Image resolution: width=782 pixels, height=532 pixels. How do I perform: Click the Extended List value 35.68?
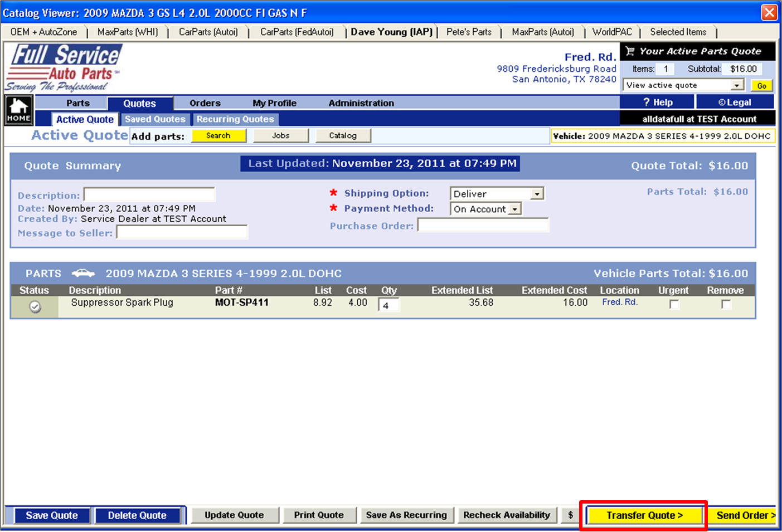[481, 302]
